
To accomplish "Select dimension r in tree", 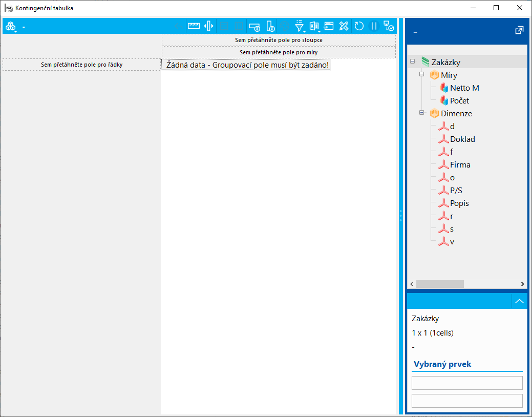I will point(452,216).
